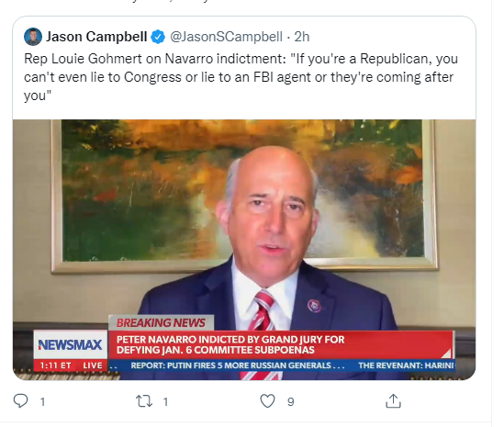Click the Putin fires generals news ticker
Image resolution: width=504 pixels, height=427 pixels.
pos(238,365)
